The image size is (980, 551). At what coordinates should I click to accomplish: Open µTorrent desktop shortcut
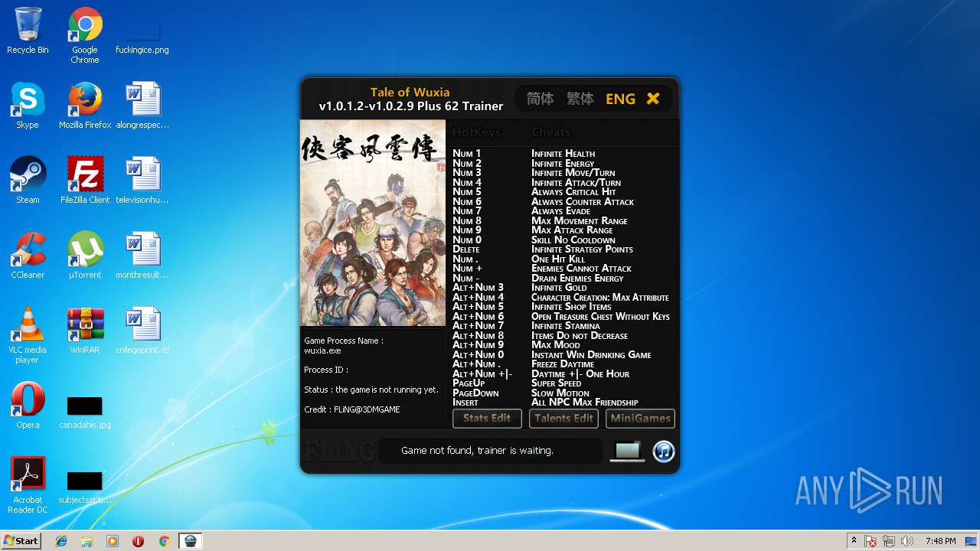click(x=85, y=256)
